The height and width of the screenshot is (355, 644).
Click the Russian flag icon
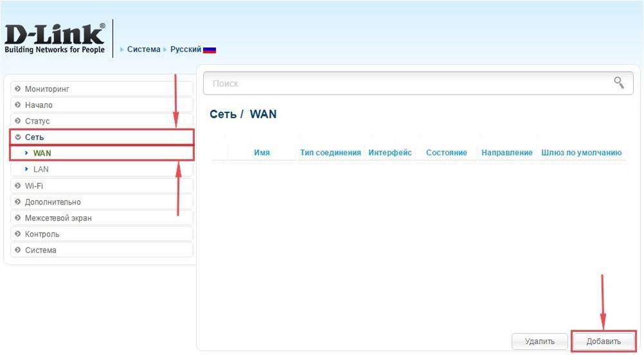point(210,50)
